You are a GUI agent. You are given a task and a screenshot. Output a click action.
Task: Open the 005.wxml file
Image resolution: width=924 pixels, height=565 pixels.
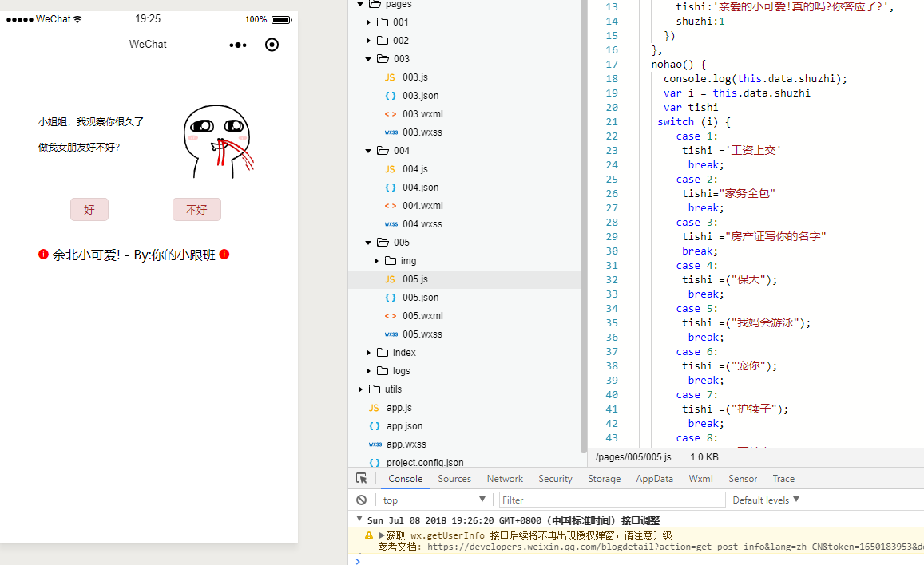point(422,315)
